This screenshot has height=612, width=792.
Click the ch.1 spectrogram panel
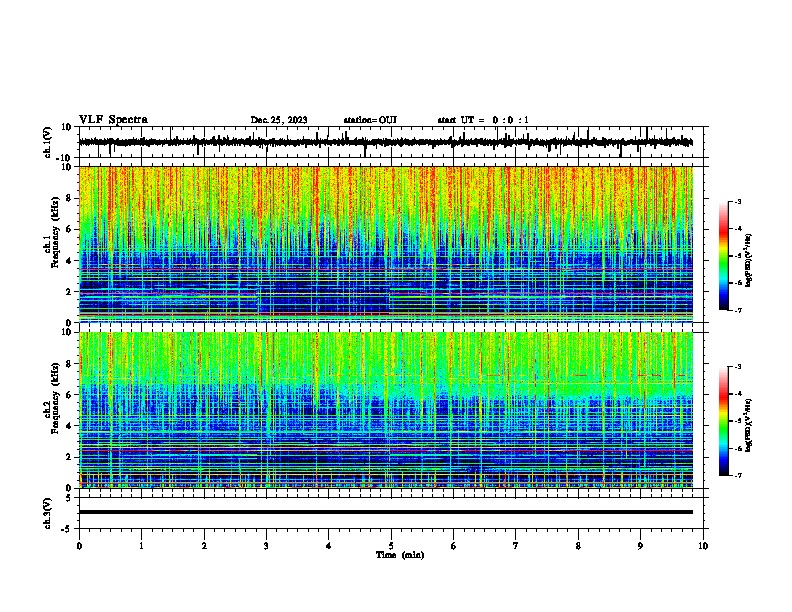pos(385,244)
